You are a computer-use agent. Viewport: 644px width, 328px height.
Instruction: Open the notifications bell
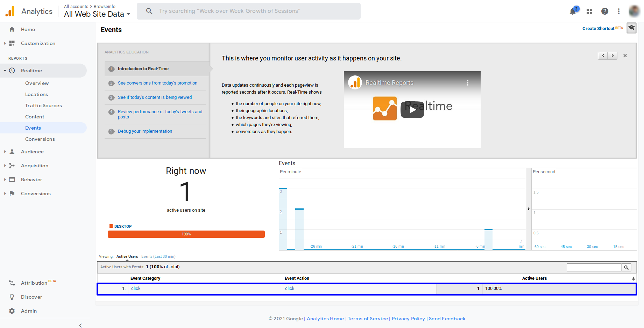[573, 11]
